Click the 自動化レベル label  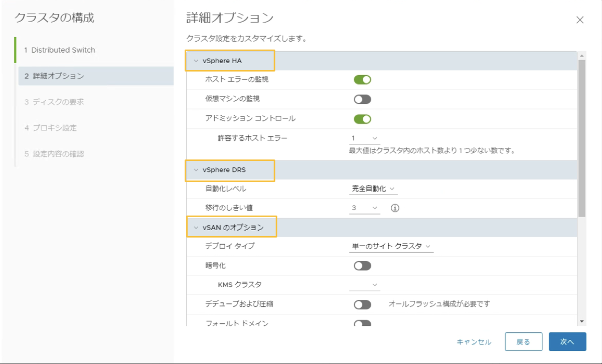(x=226, y=189)
